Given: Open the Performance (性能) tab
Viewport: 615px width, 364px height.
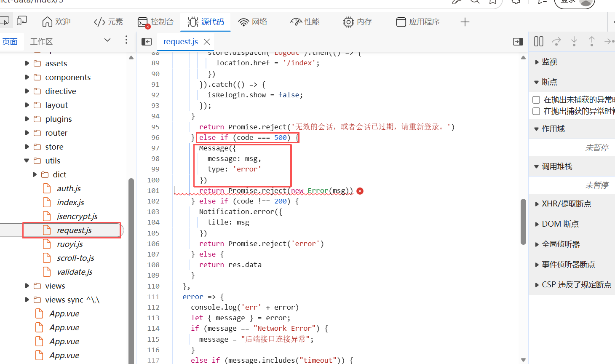Looking at the screenshot, I should coord(305,22).
